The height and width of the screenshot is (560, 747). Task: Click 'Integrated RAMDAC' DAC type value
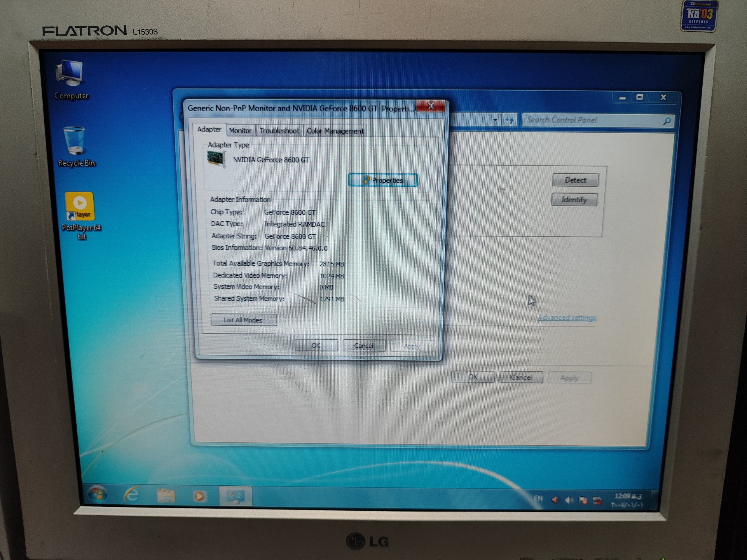click(294, 224)
